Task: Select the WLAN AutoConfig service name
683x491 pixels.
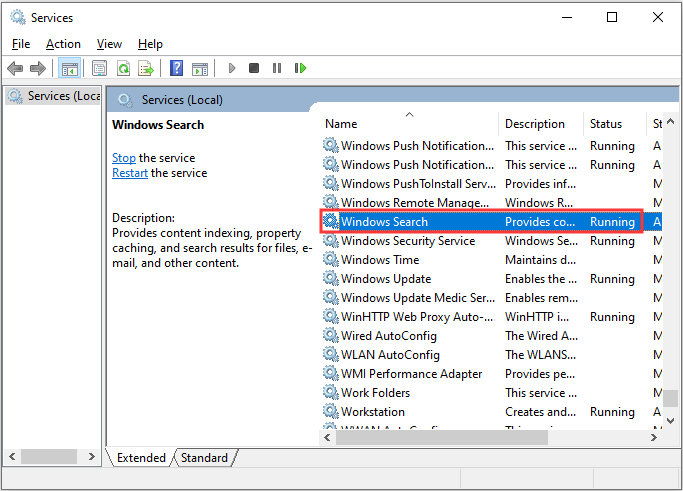Action: (390, 355)
